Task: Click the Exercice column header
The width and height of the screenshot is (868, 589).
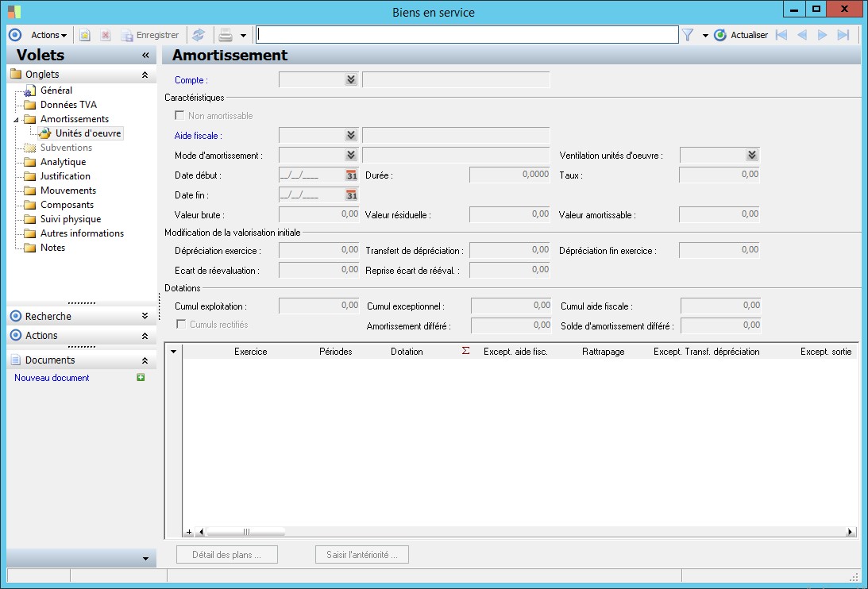Action: pyautogui.click(x=250, y=352)
